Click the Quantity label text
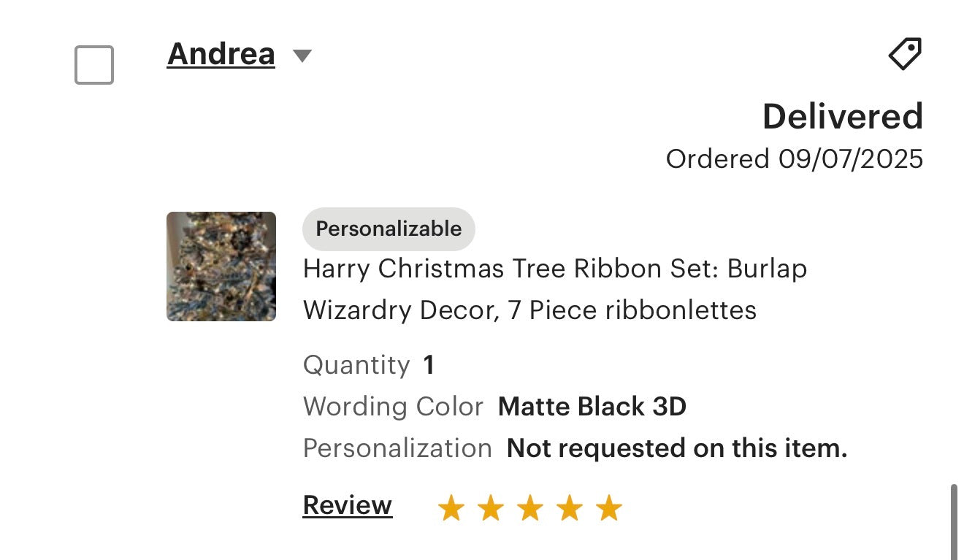Image resolution: width=964 pixels, height=560 pixels. click(x=357, y=364)
